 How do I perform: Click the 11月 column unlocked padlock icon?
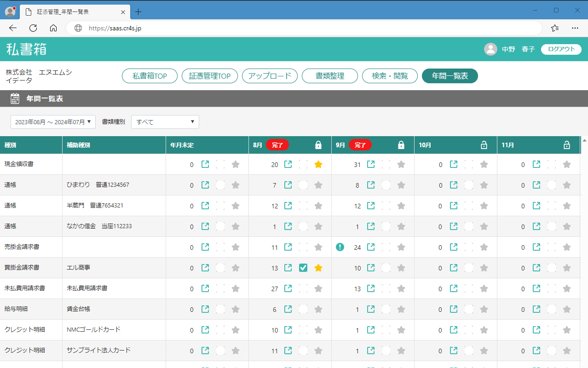tap(567, 145)
